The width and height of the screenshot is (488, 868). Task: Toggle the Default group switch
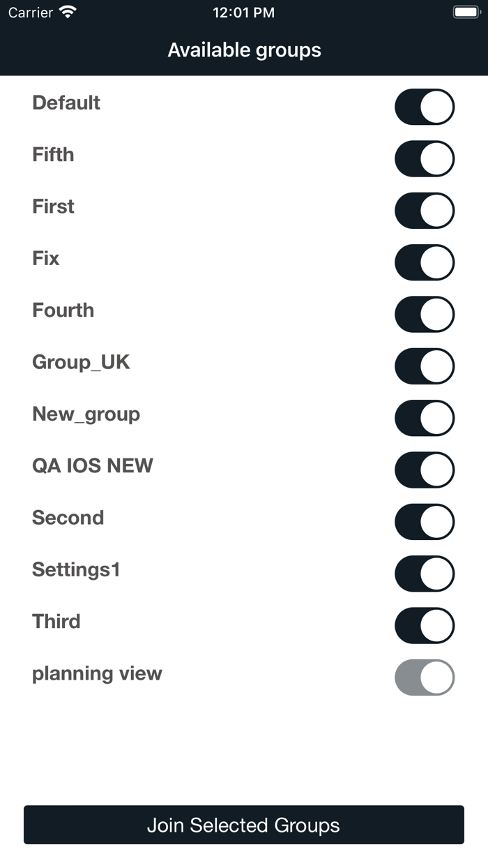(x=425, y=107)
